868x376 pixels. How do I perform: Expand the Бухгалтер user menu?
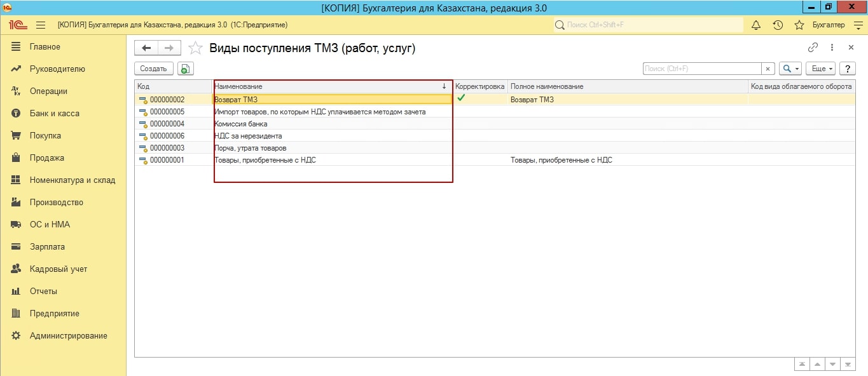[833, 25]
